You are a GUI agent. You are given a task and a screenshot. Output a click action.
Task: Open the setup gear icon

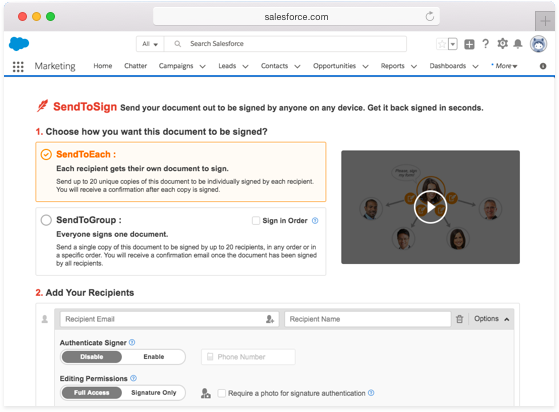pos(502,44)
